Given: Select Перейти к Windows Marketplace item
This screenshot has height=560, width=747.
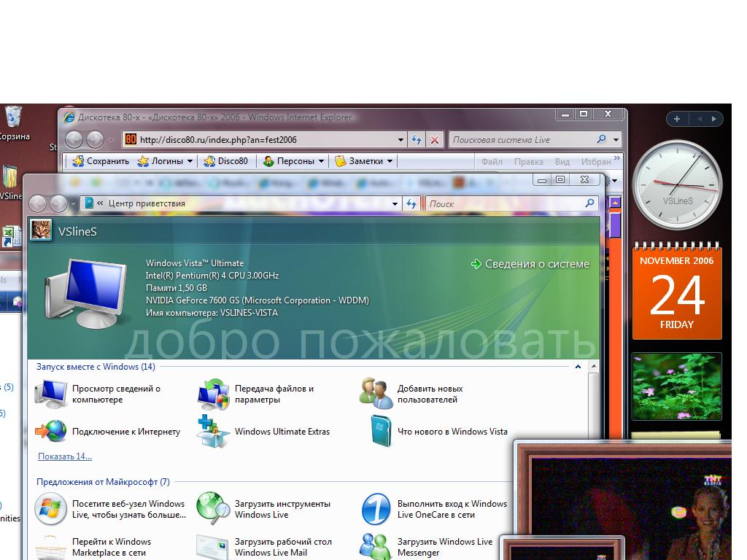Looking at the screenshot, I should click(93, 547).
